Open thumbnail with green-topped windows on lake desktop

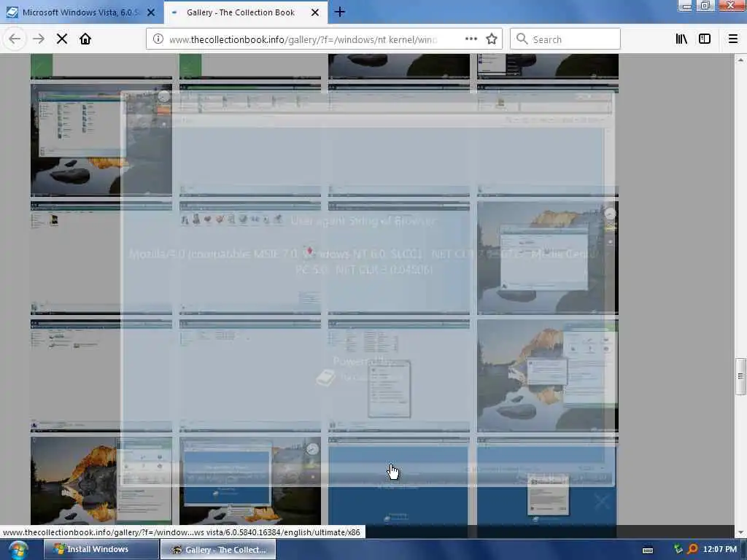[x=547, y=376]
